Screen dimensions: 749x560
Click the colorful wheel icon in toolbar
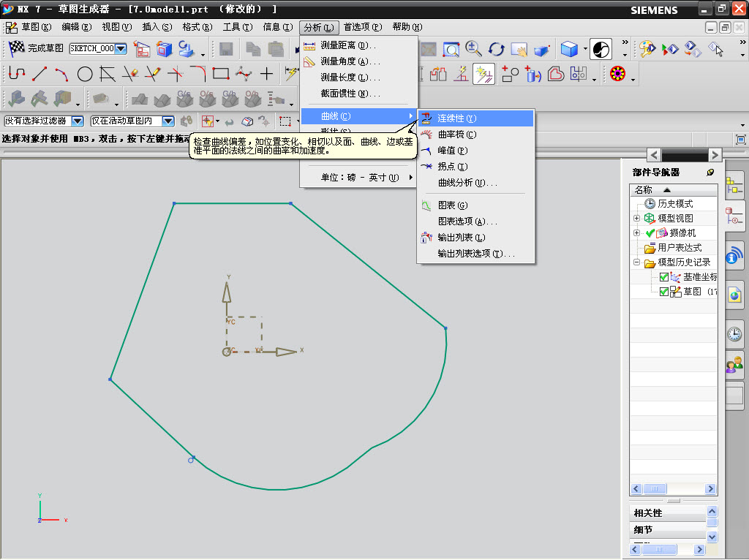click(617, 74)
